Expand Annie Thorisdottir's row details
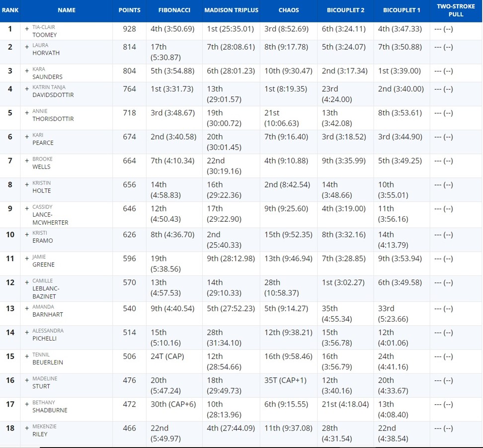 (x=27, y=113)
